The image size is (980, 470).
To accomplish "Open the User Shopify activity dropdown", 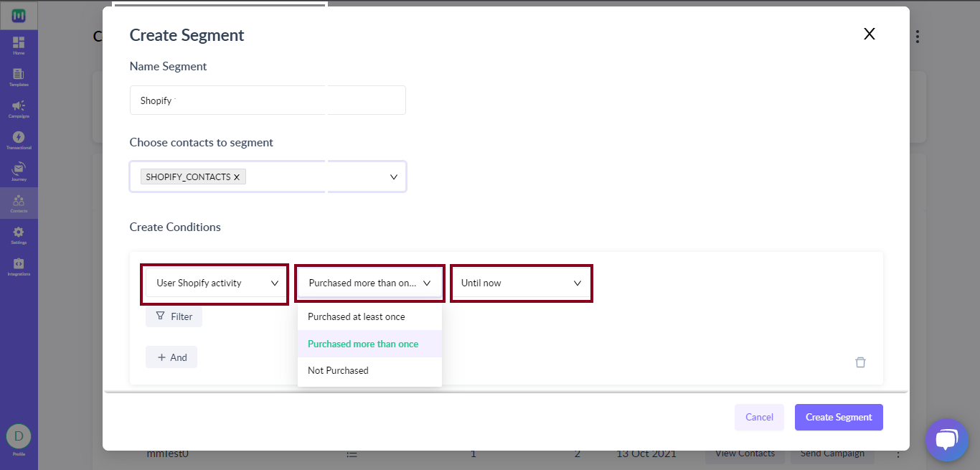I will click(x=216, y=283).
